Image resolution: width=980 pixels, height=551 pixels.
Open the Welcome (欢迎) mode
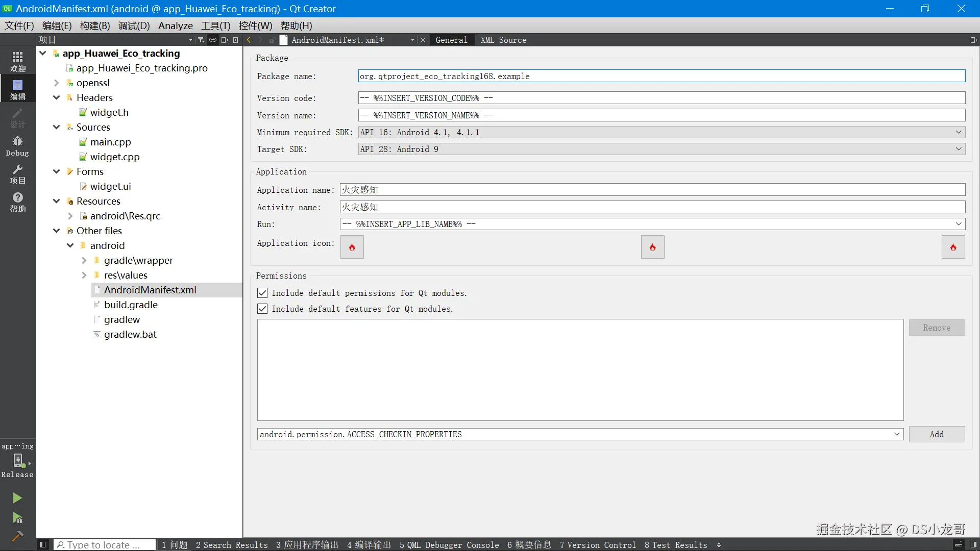18,61
